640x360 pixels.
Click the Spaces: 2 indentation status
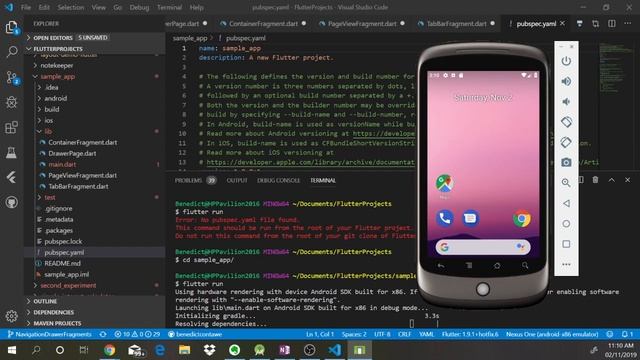point(354,334)
